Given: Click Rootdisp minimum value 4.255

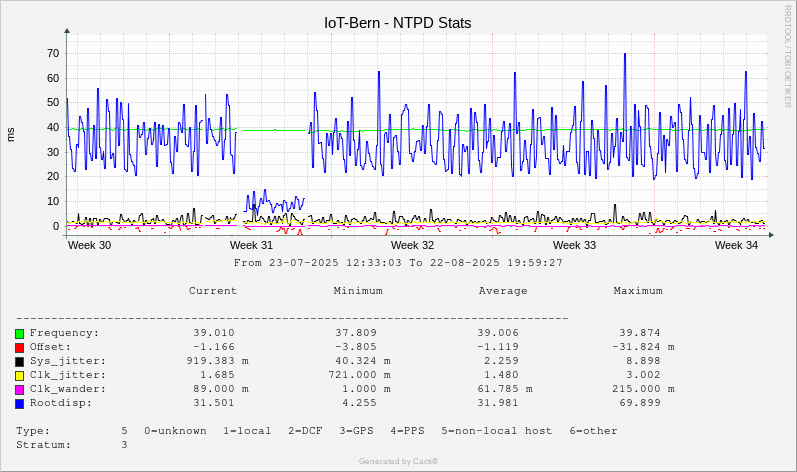Looking at the screenshot, I should [x=359, y=403].
